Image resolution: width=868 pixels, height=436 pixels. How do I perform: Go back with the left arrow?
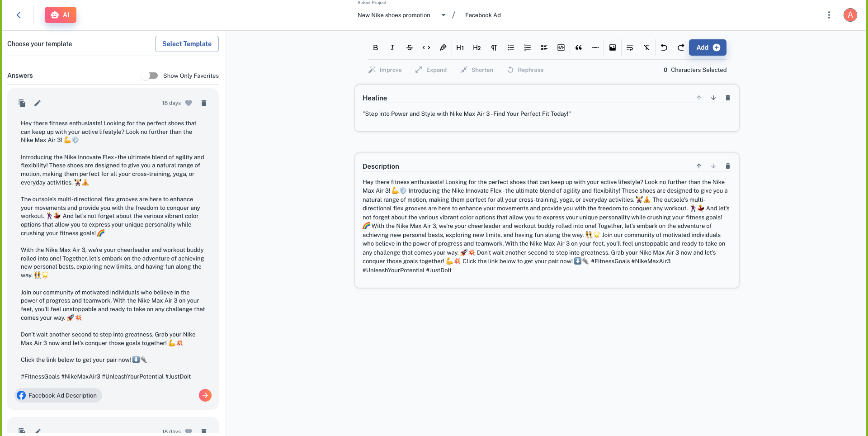click(x=19, y=15)
